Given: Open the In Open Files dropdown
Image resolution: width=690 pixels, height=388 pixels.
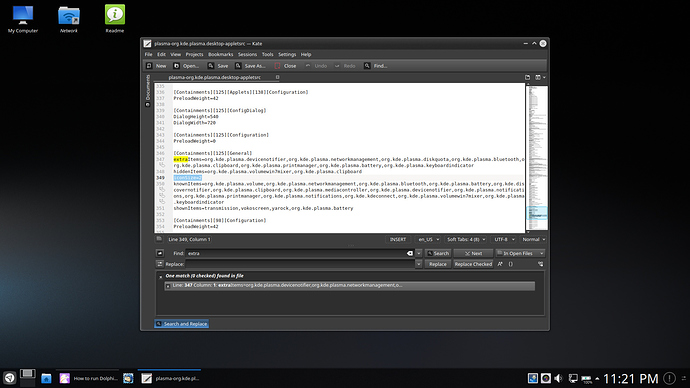Looking at the screenshot, I should click(x=520, y=253).
